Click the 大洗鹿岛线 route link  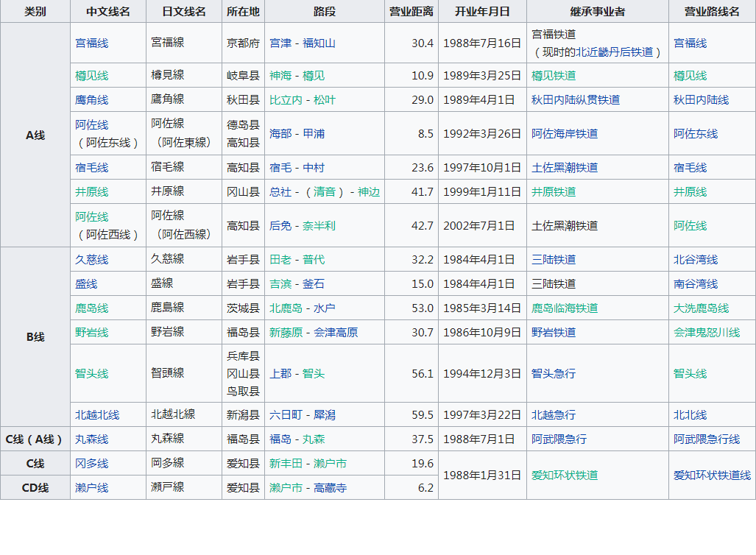[x=701, y=308]
